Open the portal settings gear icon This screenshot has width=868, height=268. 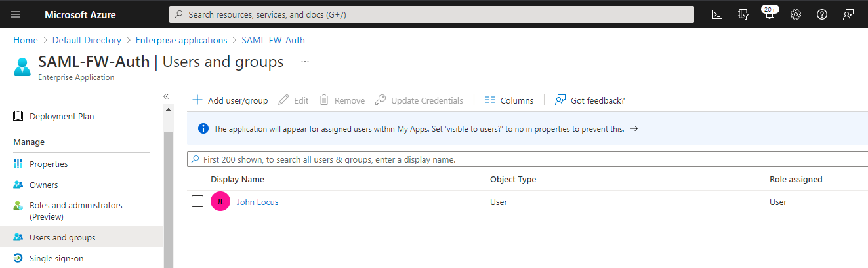tap(796, 14)
